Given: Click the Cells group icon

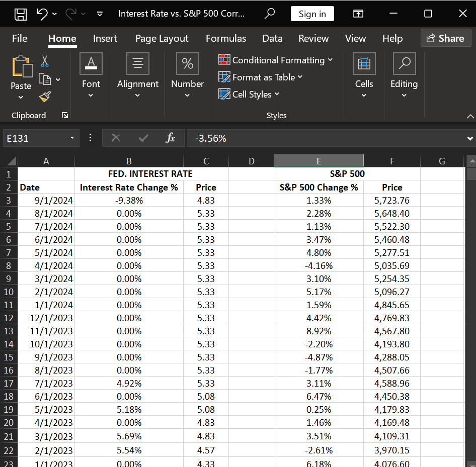Looking at the screenshot, I should tap(364, 63).
